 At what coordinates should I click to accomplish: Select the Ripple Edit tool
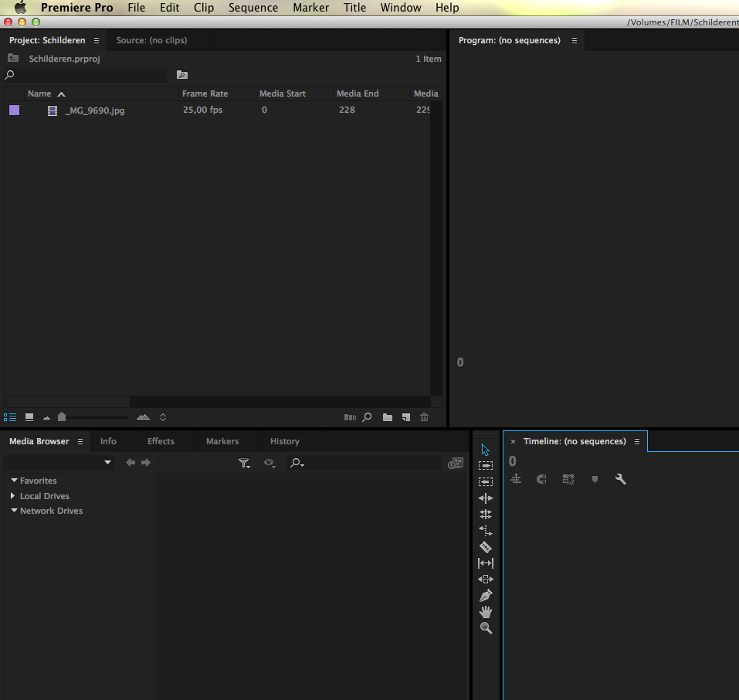coord(486,498)
